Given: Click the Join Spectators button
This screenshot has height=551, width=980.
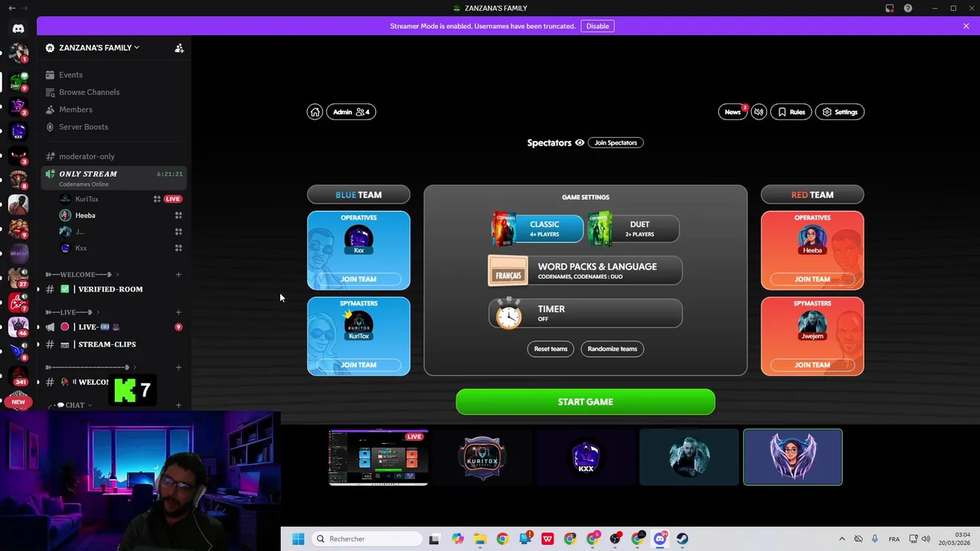Looking at the screenshot, I should [616, 142].
